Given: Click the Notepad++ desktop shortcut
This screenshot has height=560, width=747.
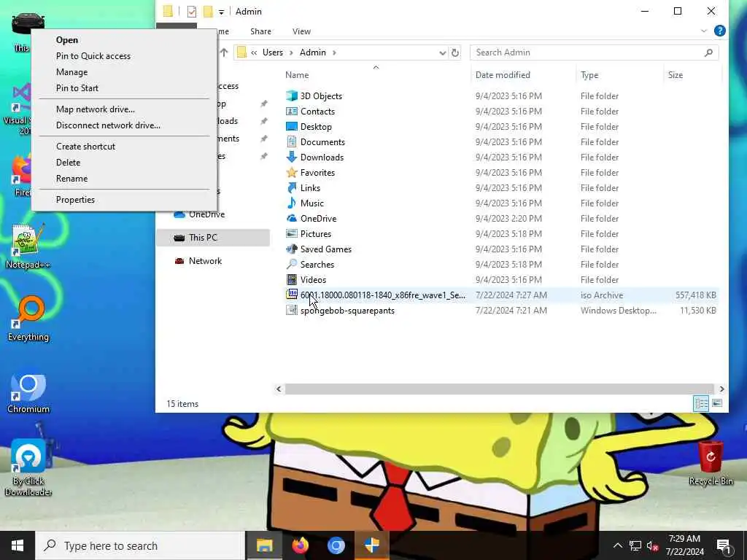Looking at the screenshot, I should pyautogui.click(x=28, y=246).
